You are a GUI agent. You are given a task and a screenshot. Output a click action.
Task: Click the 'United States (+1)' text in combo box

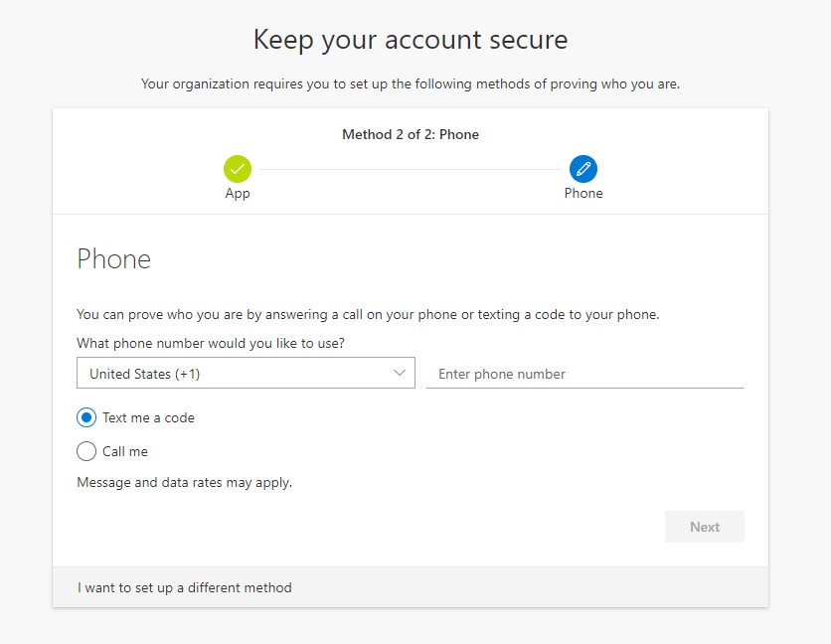[x=145, y=375]
